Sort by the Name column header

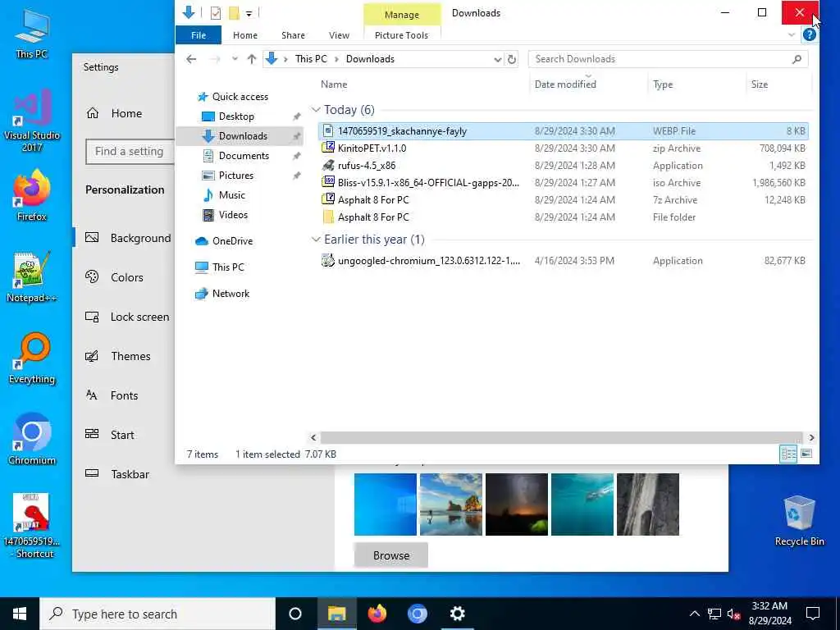[x=334, y=84]
